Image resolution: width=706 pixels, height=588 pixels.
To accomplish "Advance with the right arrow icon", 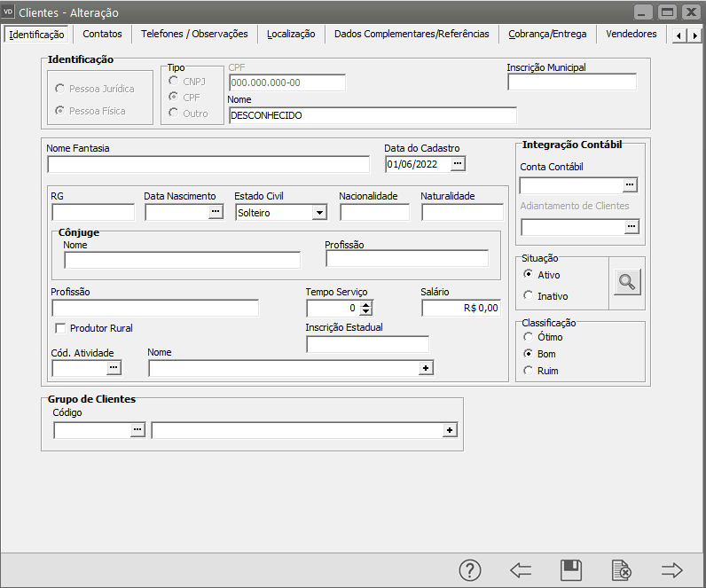I will tap(672, 570).
